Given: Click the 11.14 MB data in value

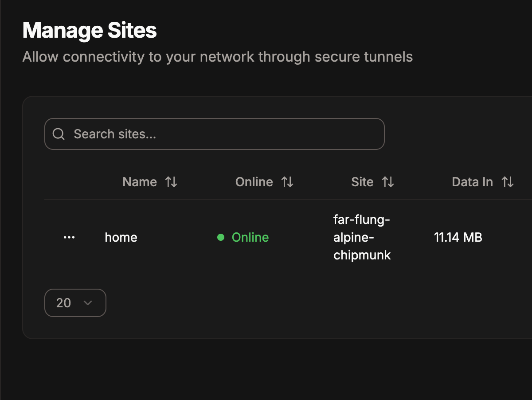Looking at the screenshot, I should (458, 237).
